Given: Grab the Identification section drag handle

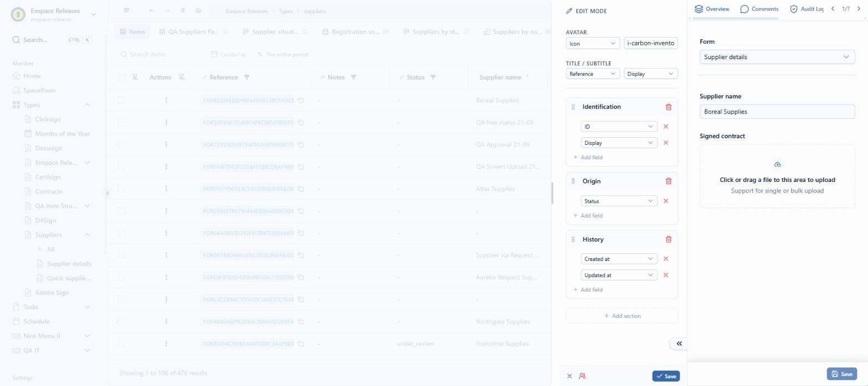Looking at the screenshot, I should [x=573, y=107].
